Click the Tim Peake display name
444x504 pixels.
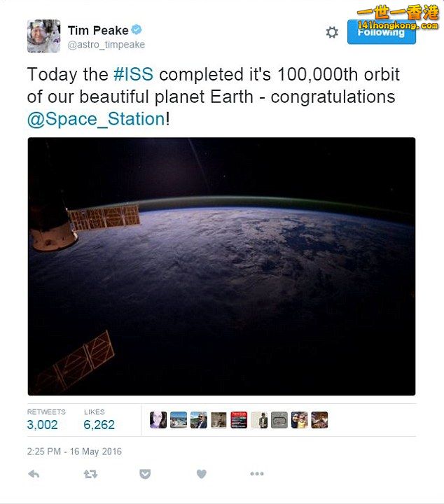[98, 30]
